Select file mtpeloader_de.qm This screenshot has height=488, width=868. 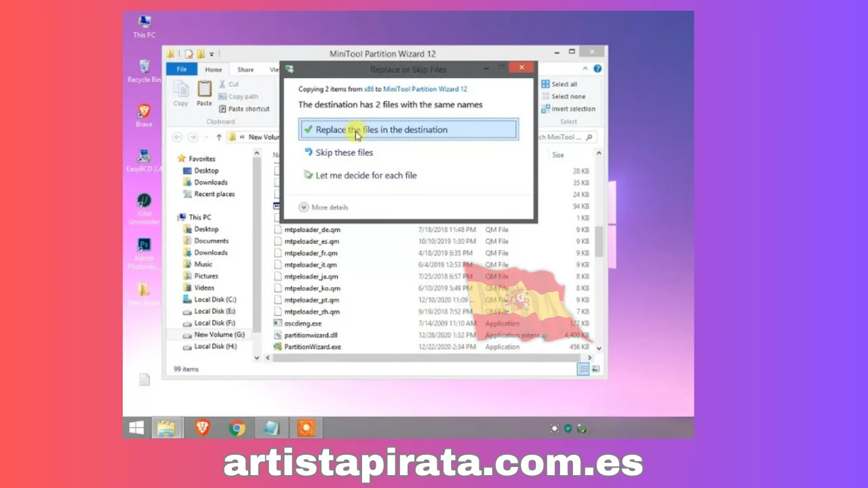coord(307,230)
